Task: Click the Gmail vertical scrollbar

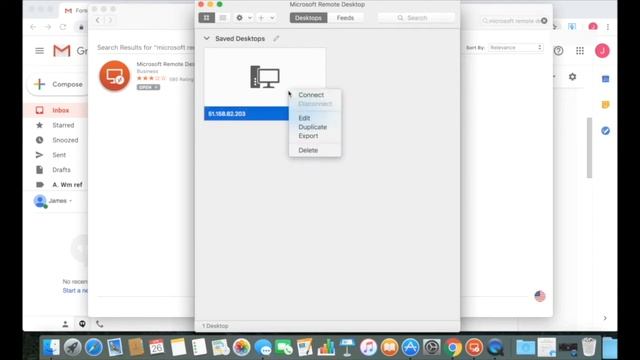Action: [x=589, y=148]
